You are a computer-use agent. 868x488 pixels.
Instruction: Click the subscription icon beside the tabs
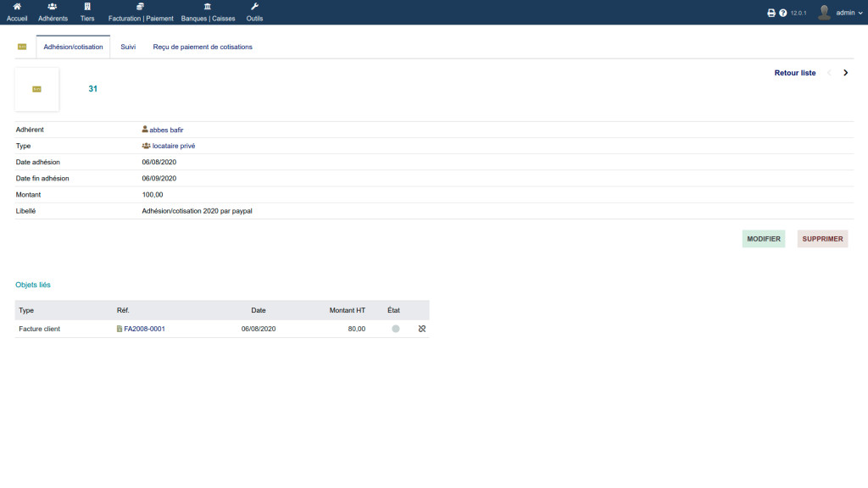[22, 47]
